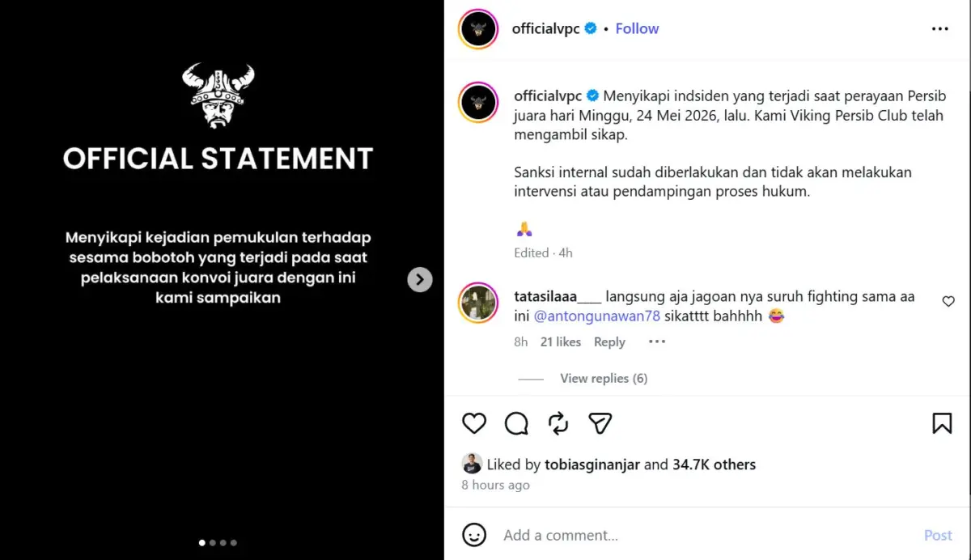Save post with the bookmark icon
The width and height of the screenshot is (971, 560).
click(942, 423)
